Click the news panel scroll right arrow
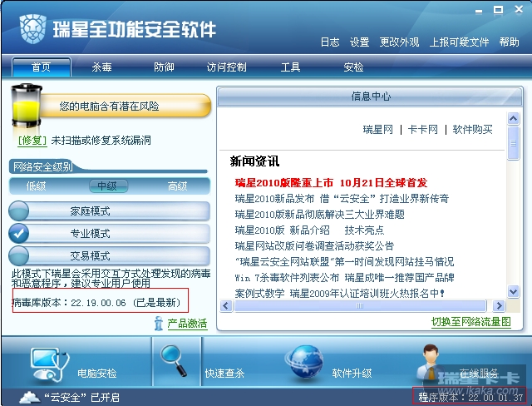The width and height of the screenshot is (532, 406). pyautogui.click(x=499, y=306)
